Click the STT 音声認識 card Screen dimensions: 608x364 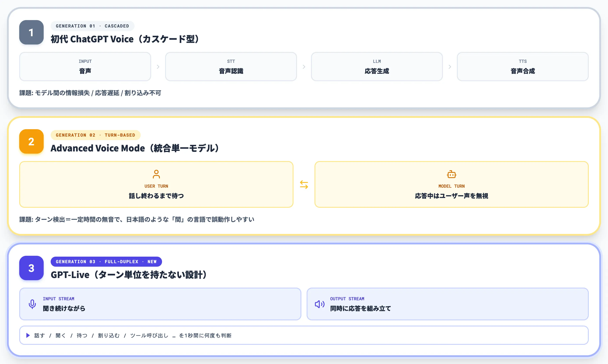[x=231, y=67]
